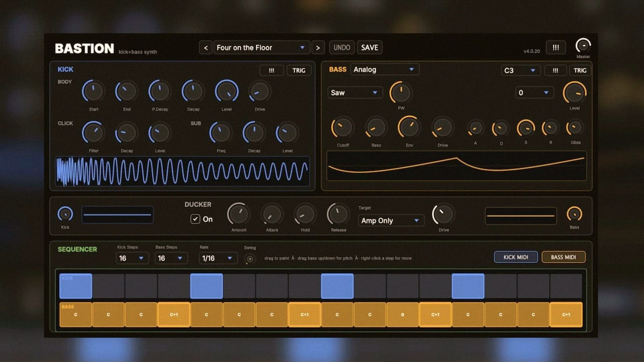Viewport: 644px width, 362px height.
Task: Click the bass Env knob
Action: click(x=409, y=127)
